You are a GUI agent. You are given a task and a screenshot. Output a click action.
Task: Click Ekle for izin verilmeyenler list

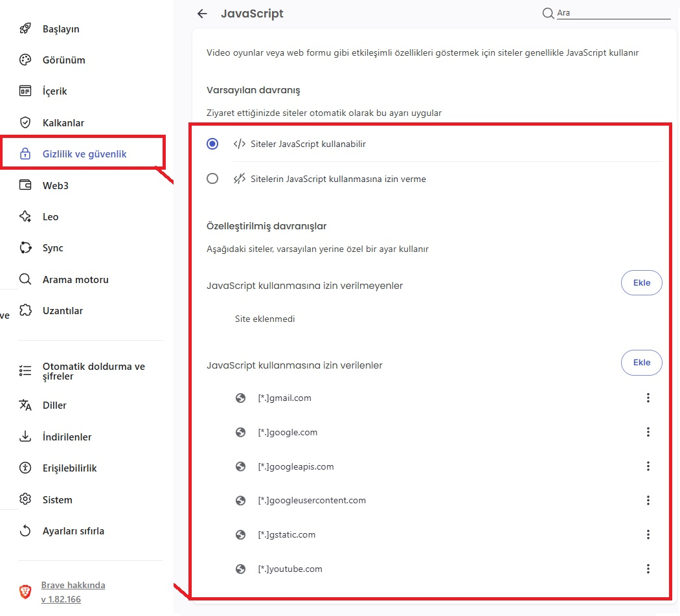(641, 283)
